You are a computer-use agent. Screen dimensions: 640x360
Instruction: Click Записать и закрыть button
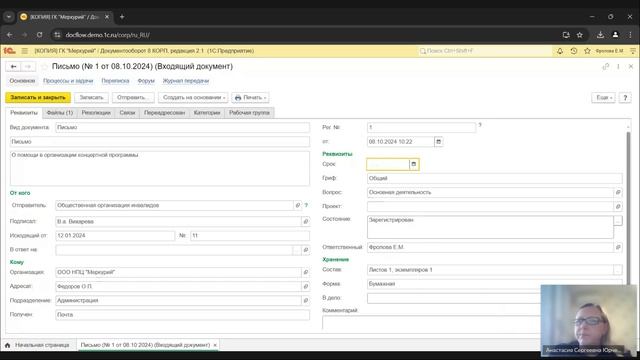(x=38, y=98)
